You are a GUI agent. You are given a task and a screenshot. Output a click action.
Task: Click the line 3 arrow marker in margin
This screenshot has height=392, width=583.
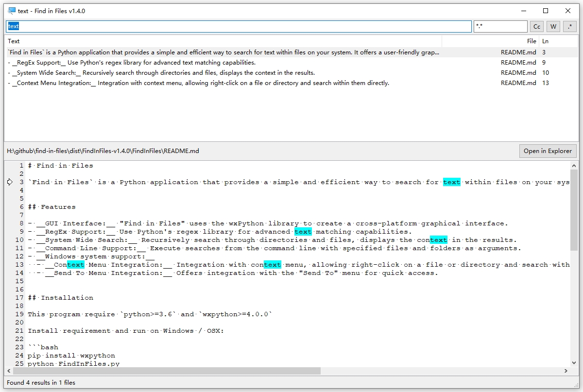(10, 182)
